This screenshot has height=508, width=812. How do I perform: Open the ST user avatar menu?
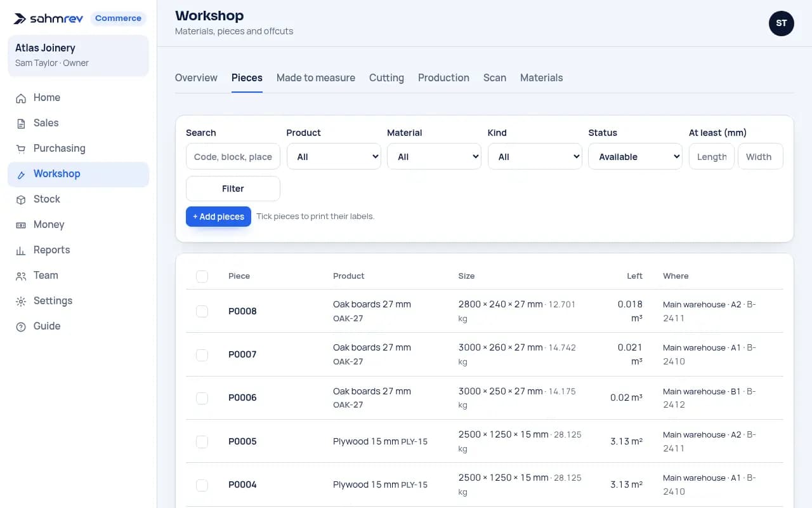pos(781,23)
